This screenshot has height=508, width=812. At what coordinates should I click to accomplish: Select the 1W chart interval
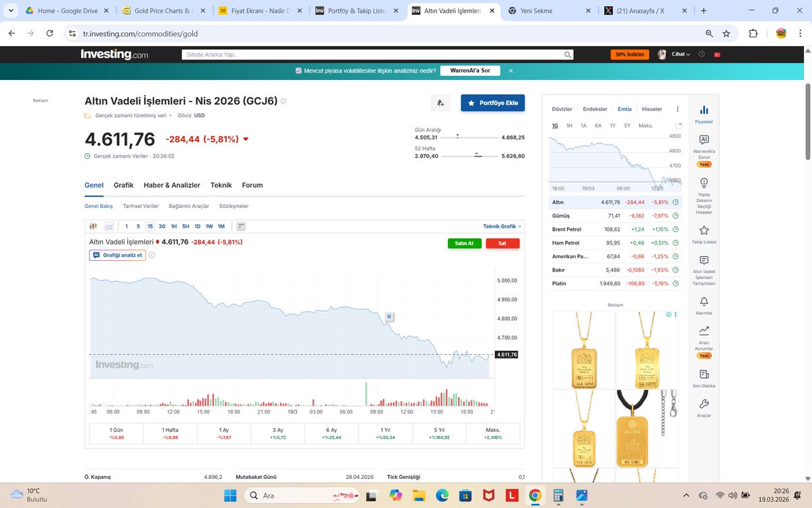209,226
